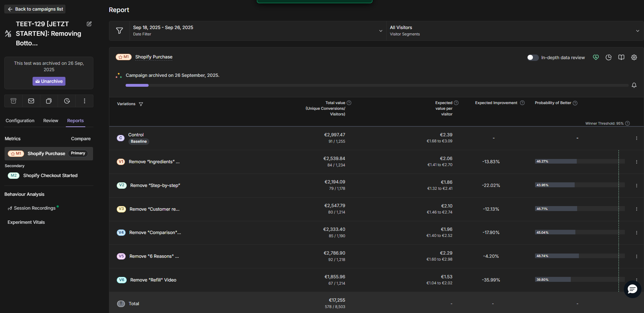Click the Behaviour Analysis heading

(24, 194)
